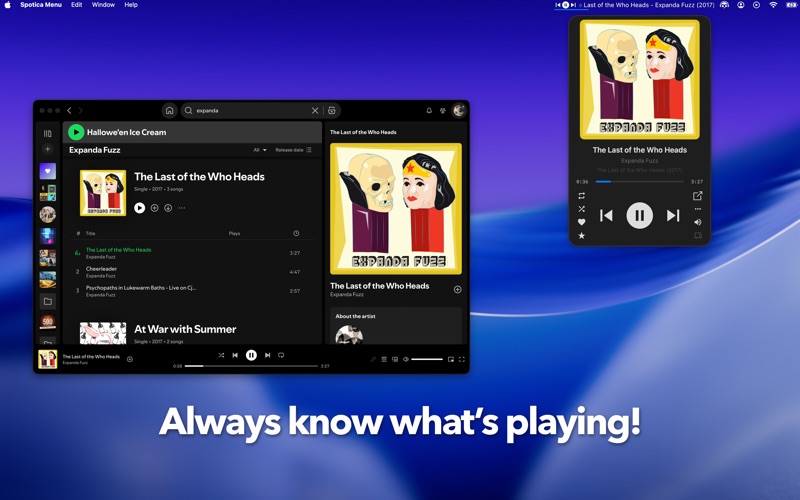The image size is (800, 500).
Task: Play Hallowe'en Ice Cream with the green play button
Action: (76, 132)
